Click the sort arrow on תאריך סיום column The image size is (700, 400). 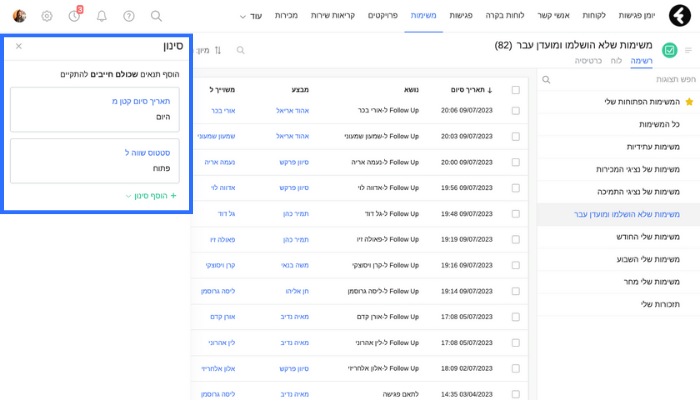490,90
